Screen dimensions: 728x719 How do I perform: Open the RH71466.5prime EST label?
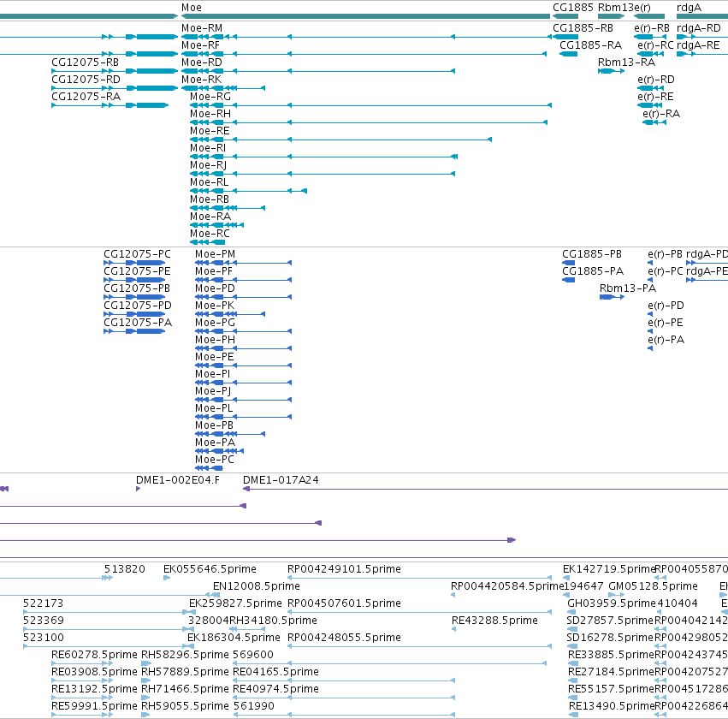coord(185,689)
